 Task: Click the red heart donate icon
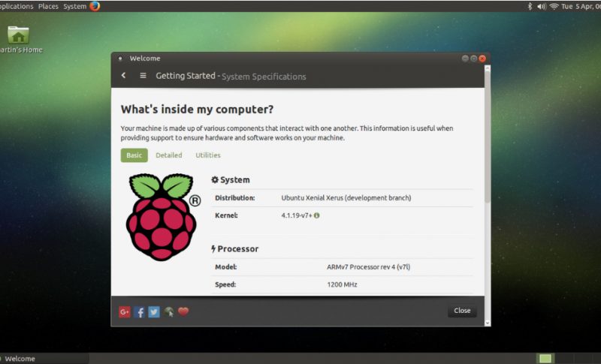[183, 311]
